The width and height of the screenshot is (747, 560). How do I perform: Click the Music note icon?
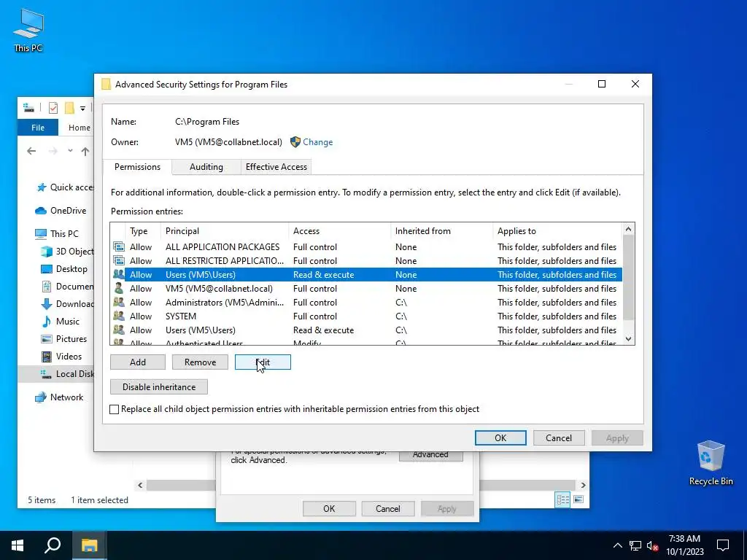(x=47, y=322)
